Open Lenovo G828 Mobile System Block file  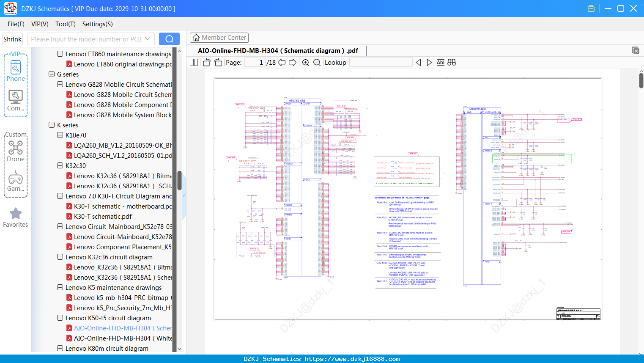(119, 115)
